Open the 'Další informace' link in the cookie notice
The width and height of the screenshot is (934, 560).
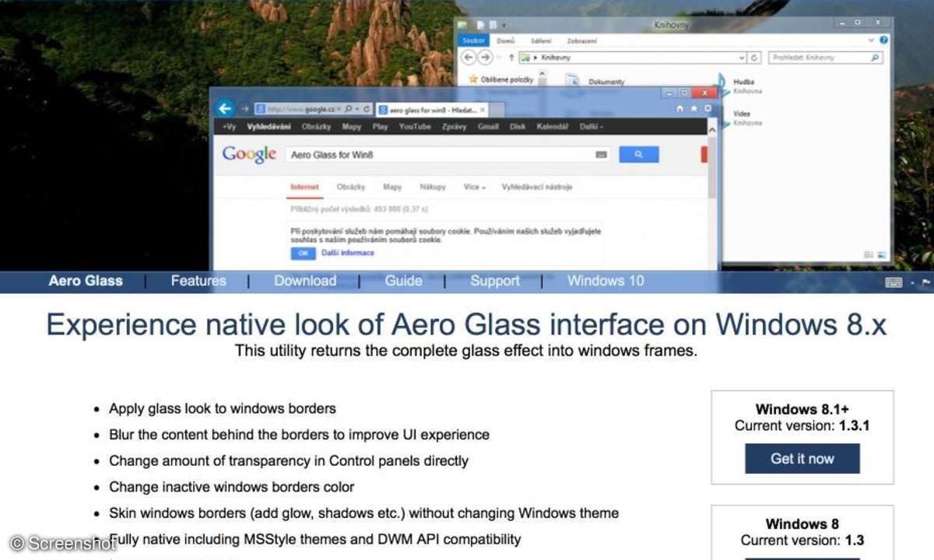pos(348,254)
